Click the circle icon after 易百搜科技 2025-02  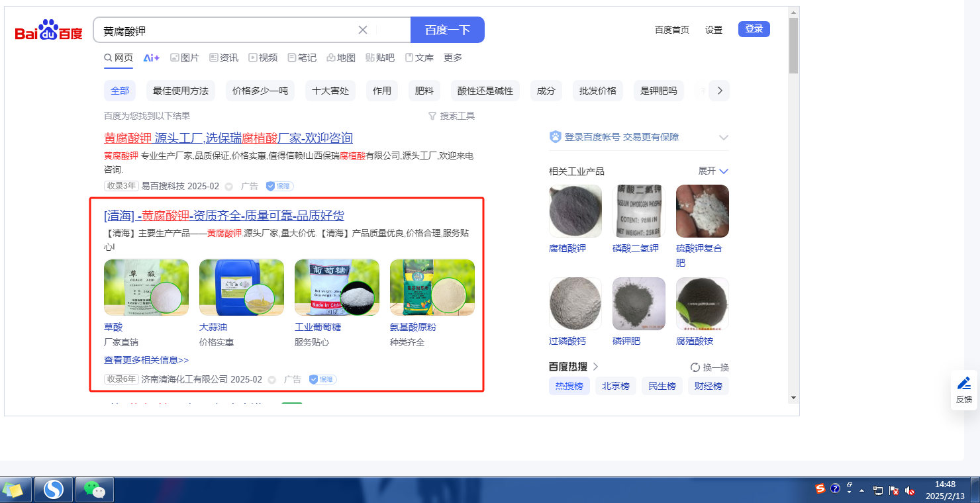[228, 187]
